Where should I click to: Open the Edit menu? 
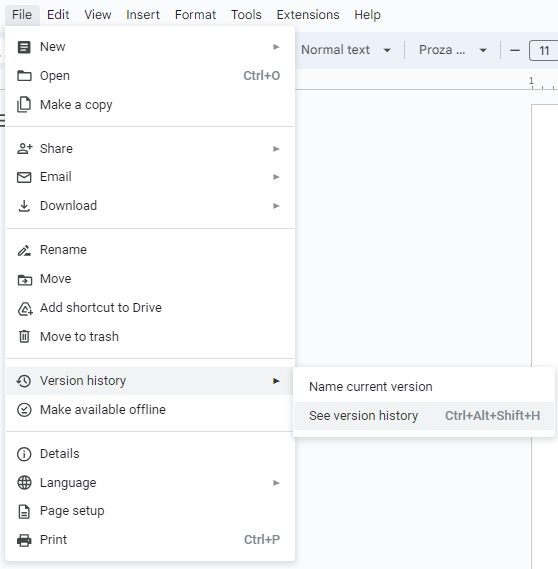[x=58, y=15]
